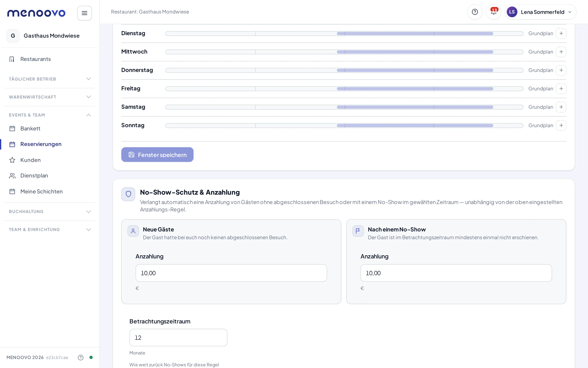The width and height of the screenshot is (588, 368).
Task: Click the G badge for Gasthaus Mondwiese
Action: [13, 36]
